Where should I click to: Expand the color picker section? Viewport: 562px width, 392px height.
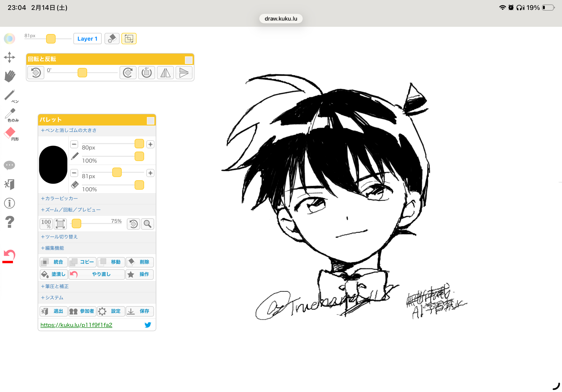click(x=59, y=199)
